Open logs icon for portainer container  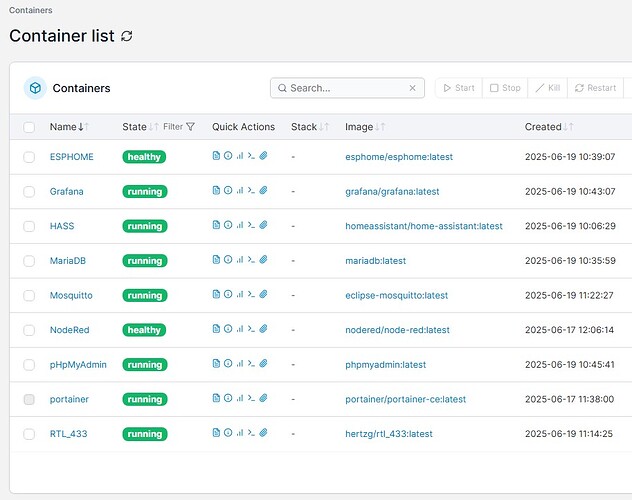pos(216,398)
